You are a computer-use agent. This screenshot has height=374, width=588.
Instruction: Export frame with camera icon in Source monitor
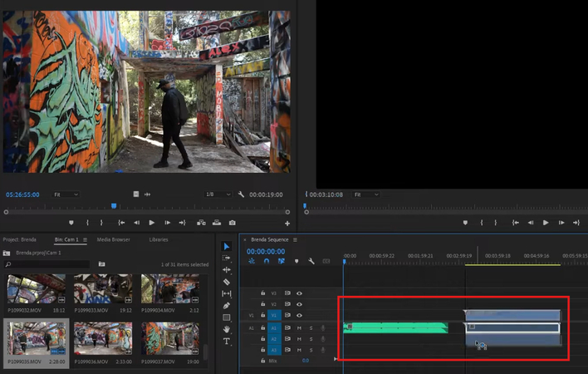coord(233,223)
